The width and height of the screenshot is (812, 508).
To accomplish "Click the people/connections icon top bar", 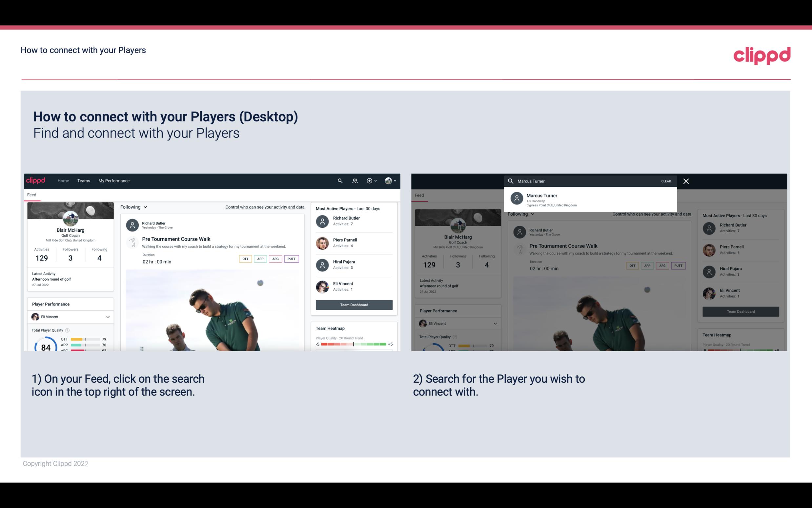I will (354, 180).
